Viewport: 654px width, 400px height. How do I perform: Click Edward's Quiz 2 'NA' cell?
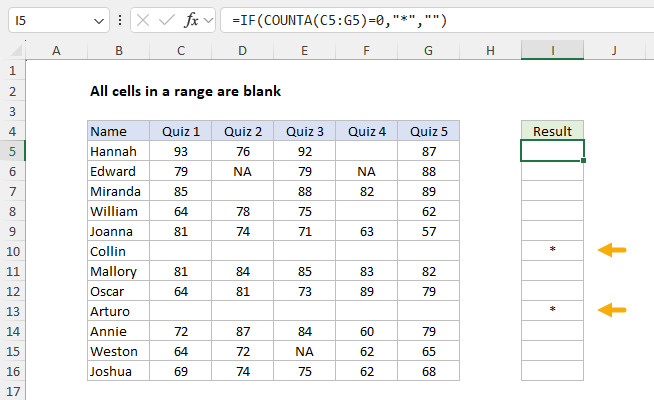click(242, 171)
